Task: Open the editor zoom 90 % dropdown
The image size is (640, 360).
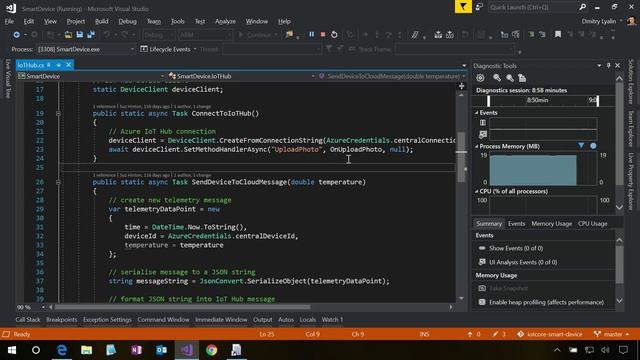Action: point(31,307)
